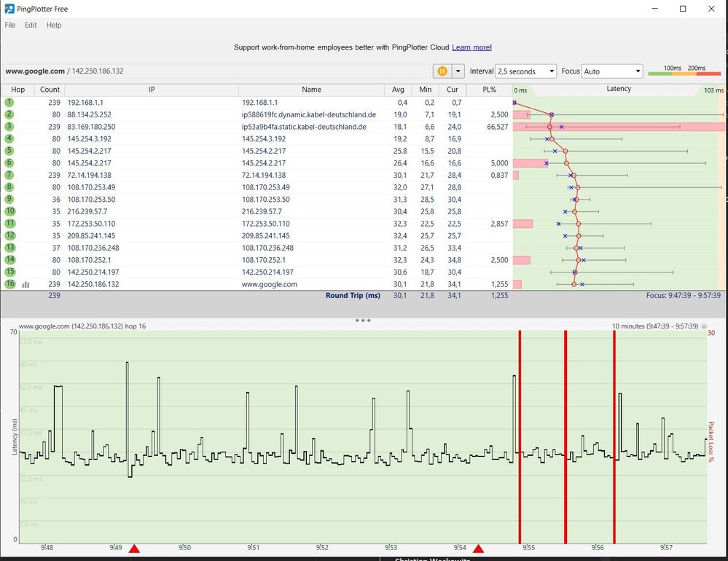Screen dimensions: 728x561
Task: Pause tracing with the orange pause button
Action: [442, 71]
